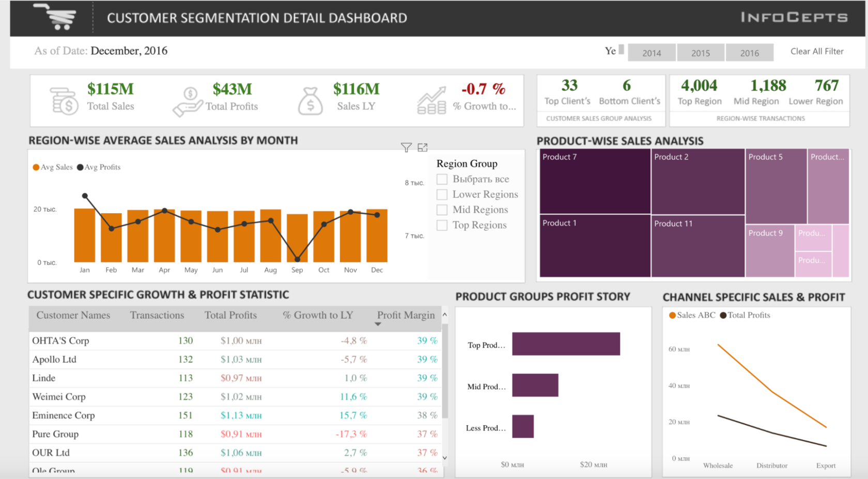The height and width of the screenshot is (479, 868).
Task: Click the Jan sales bar
Action: (x=85, y=235)
